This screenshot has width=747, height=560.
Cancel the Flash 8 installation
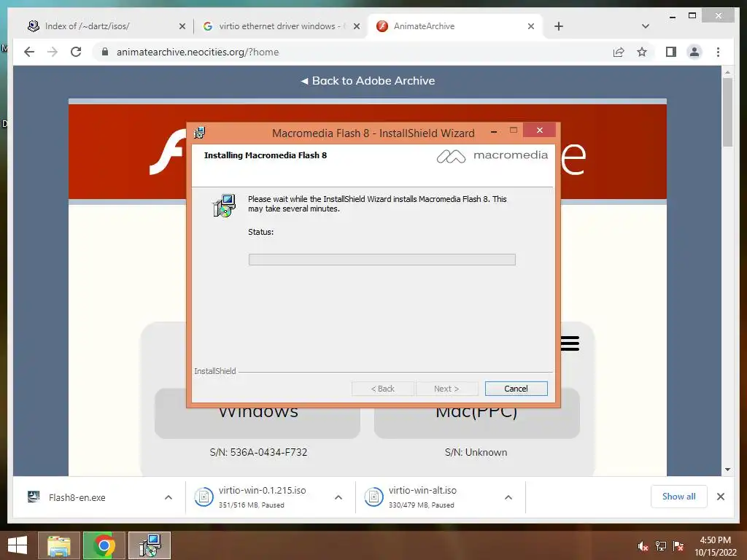coord(516,389)
